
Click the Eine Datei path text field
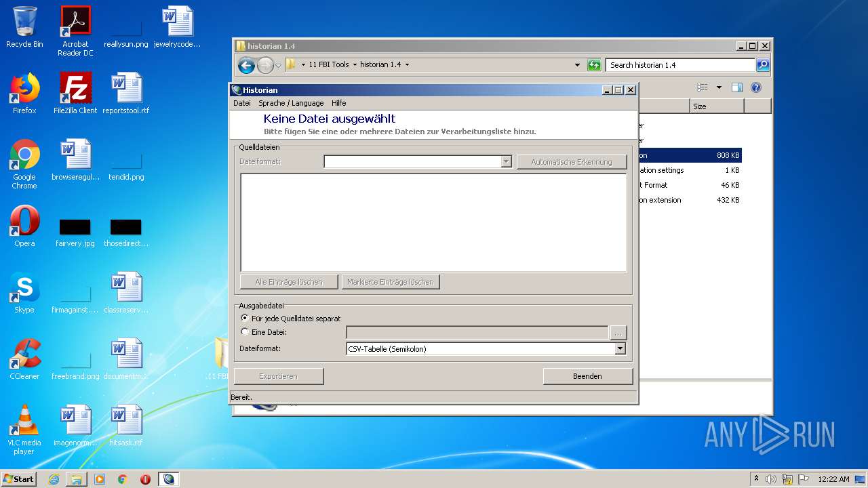(x=477, y=333)
